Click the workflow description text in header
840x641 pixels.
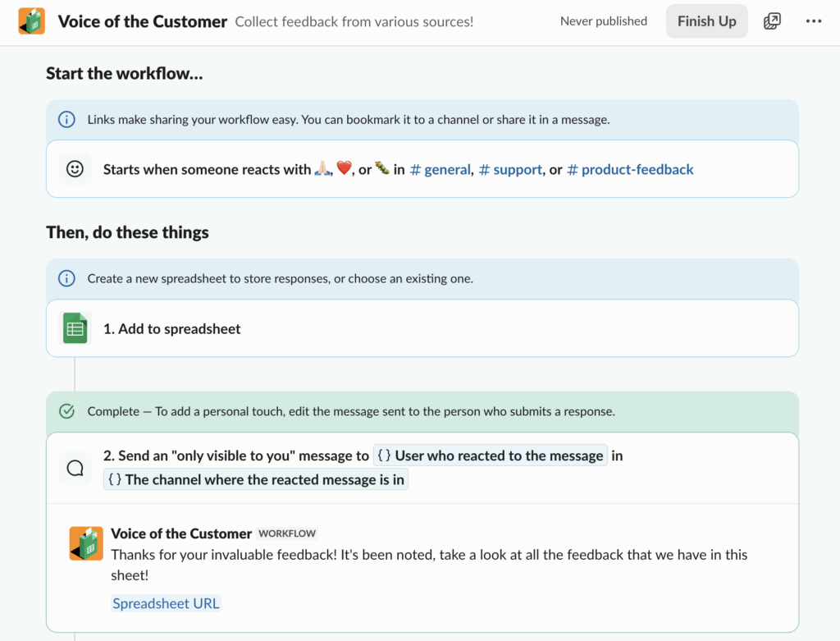click(x=354, y=21)
